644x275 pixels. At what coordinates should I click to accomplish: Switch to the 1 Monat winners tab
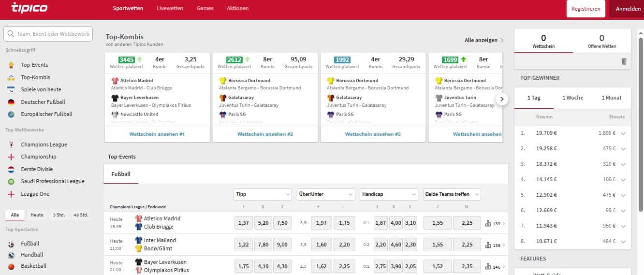pyautogui.click(x=612, y=98)
